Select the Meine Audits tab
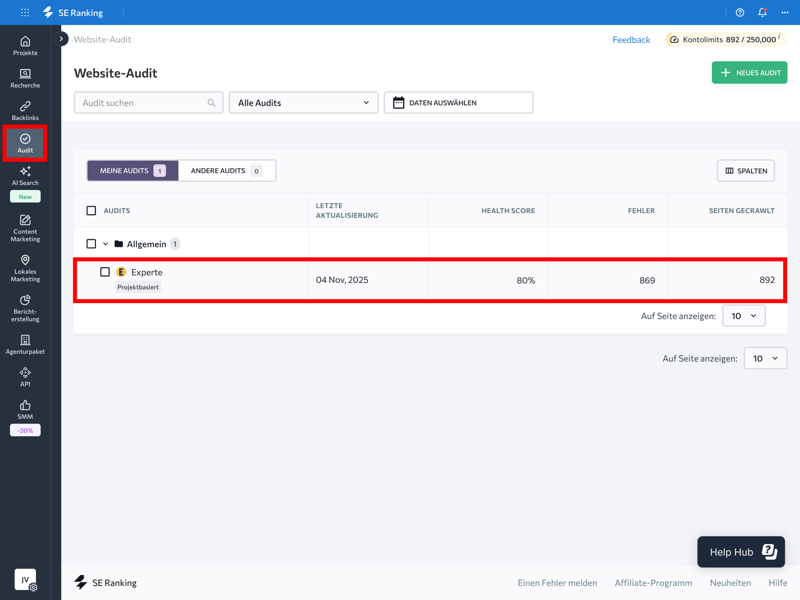 [132, 171]
